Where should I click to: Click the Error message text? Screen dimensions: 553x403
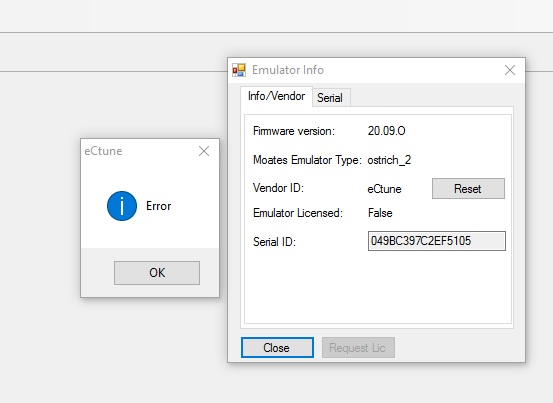click(x=159, y=206)
